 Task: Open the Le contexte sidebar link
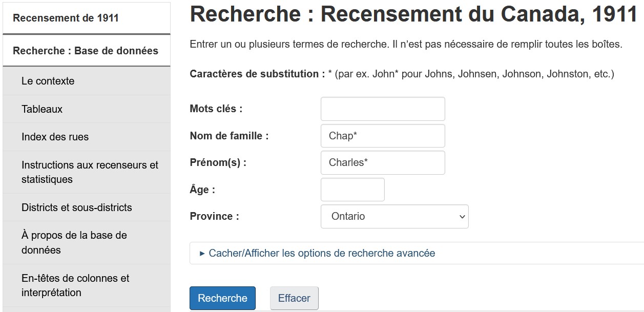[48, 81]
